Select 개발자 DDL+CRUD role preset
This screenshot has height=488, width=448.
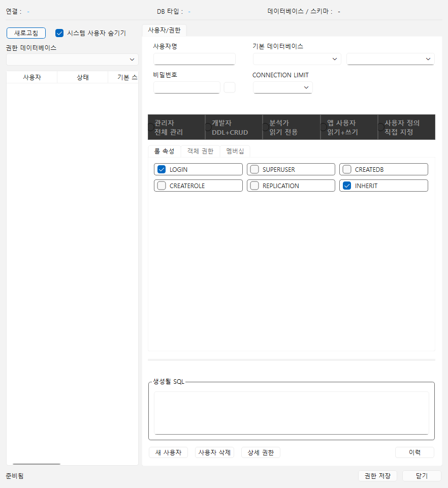234,127
